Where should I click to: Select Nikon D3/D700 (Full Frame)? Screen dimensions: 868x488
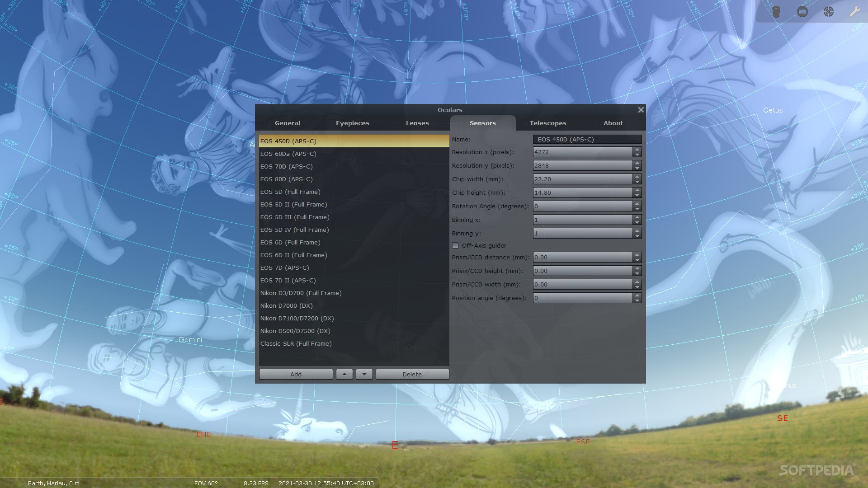click(354, 293)
